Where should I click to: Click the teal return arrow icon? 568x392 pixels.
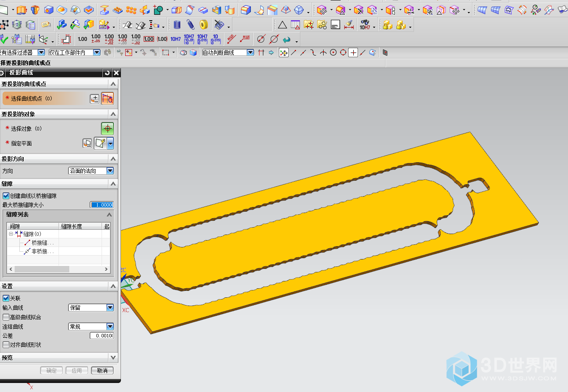(x=287, y=40)
